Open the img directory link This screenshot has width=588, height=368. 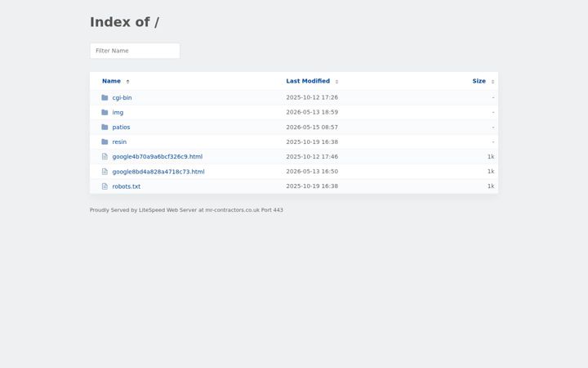pyautogui.click(x=118, y=112)
